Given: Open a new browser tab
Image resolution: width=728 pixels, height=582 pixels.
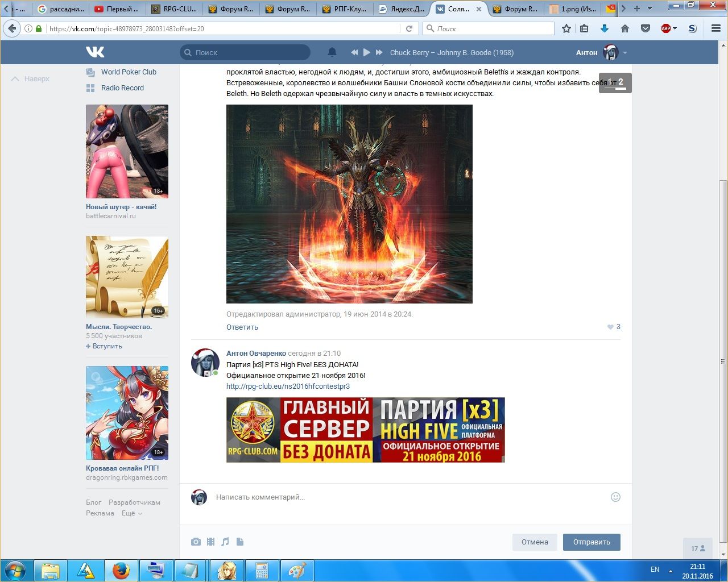Looking at the screenshot, I should [x=637, y=9].
